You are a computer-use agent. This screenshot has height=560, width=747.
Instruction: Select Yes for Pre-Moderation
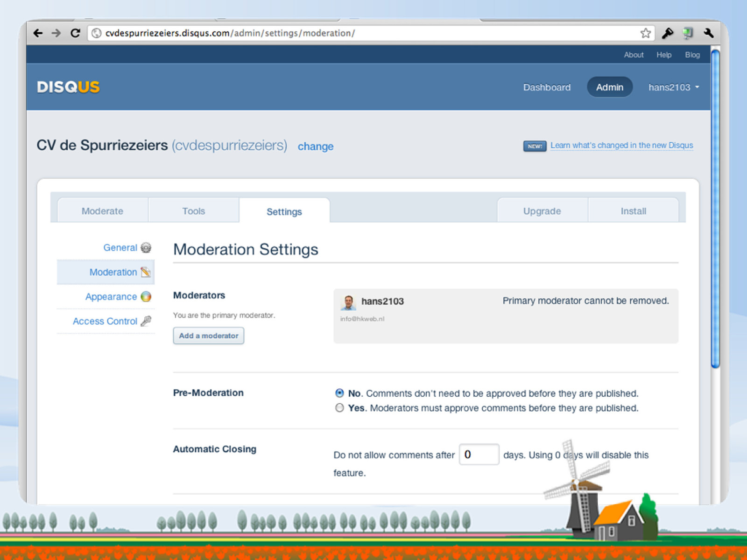(339, 408)
